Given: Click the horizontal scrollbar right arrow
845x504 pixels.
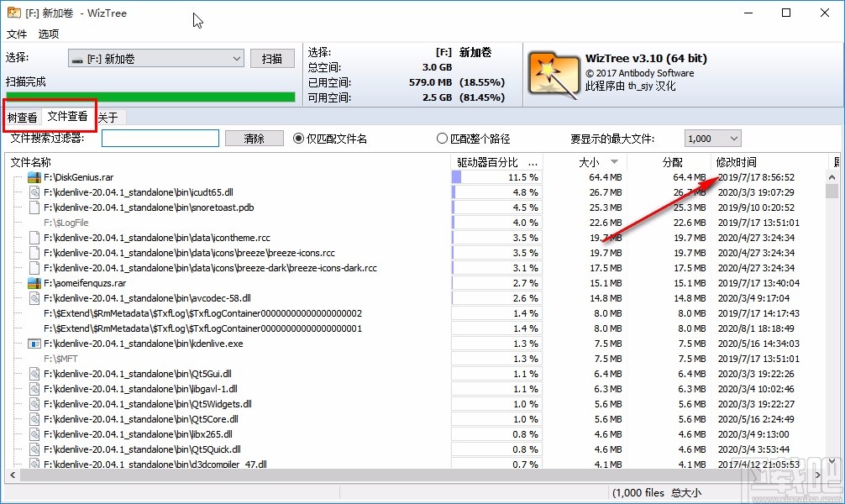Looking at the screenshot, I should tap(818, 475).
